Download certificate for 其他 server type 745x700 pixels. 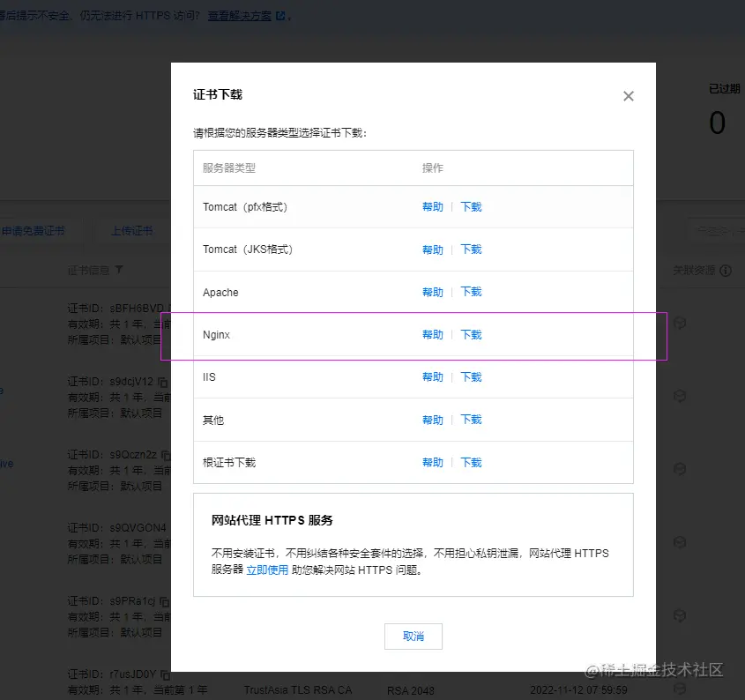pos(471,420)
